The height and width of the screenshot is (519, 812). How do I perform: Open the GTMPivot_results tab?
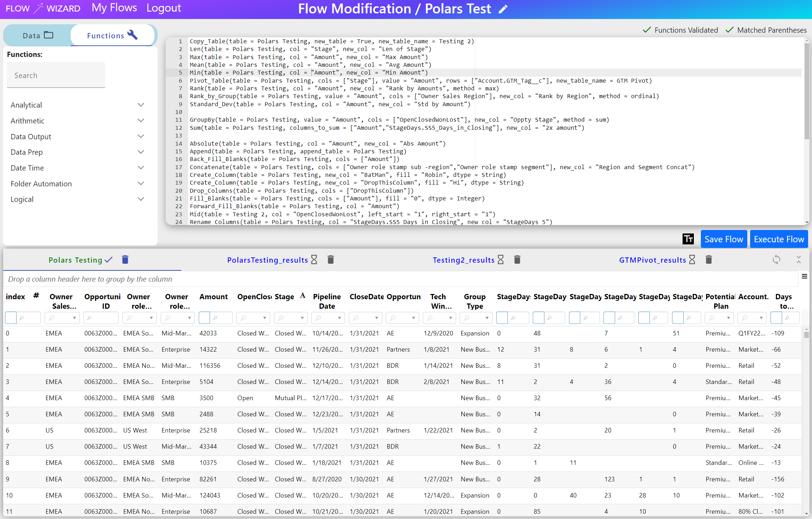click(652, 260)
